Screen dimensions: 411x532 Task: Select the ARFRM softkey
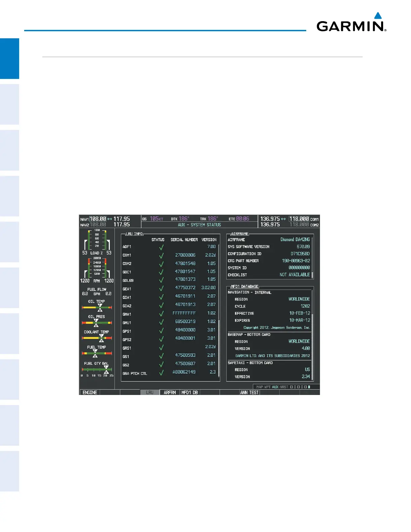tap(170, 392)
